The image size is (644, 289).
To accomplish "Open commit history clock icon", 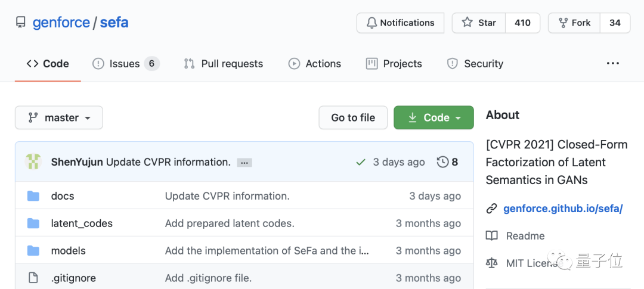I will (442, 162).
